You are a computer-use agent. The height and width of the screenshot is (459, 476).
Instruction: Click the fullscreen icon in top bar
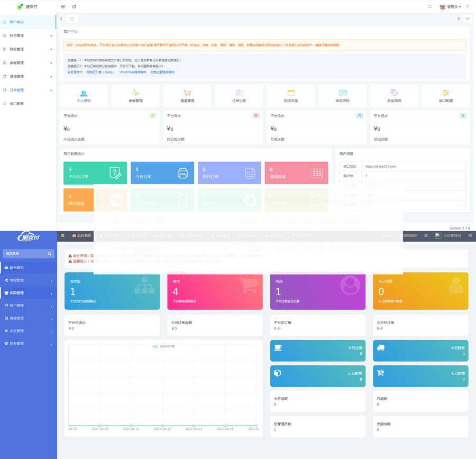coord(429,6)
